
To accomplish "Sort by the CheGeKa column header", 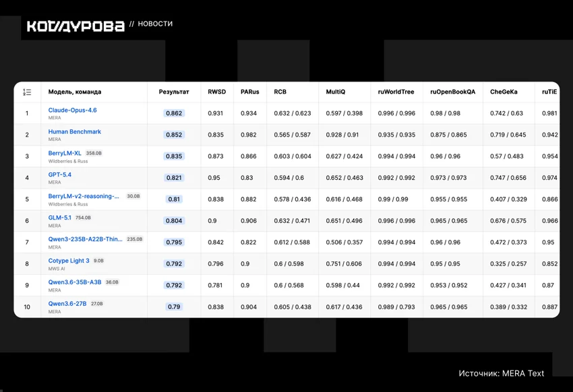I will pos(504,92).
